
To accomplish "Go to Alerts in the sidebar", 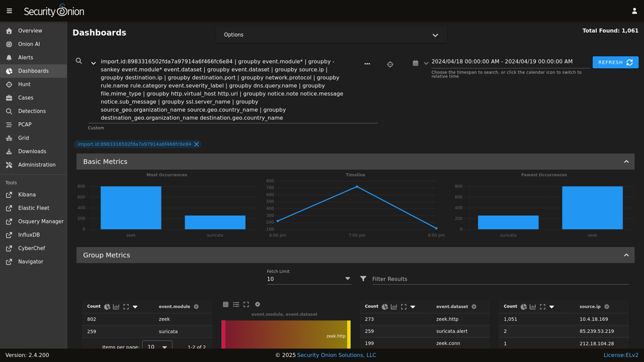I will [x=26, y=58].
